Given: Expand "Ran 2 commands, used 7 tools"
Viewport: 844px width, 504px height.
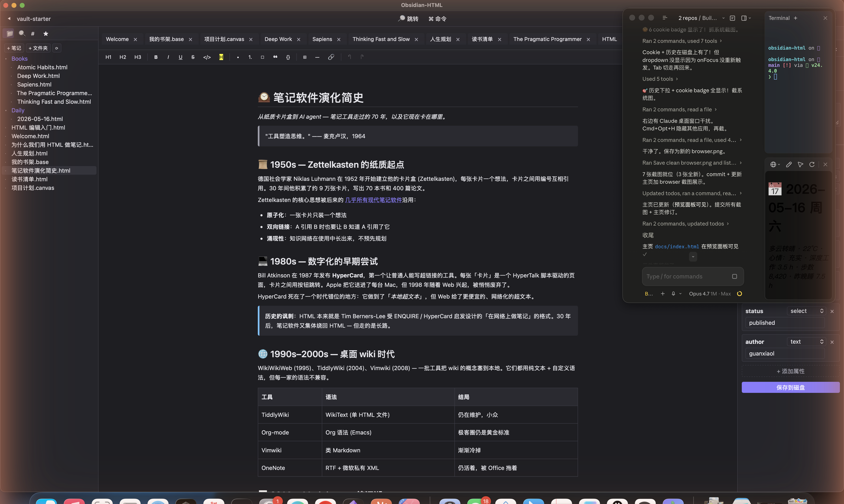Looking at the screenshot, I should coord(682,41).
